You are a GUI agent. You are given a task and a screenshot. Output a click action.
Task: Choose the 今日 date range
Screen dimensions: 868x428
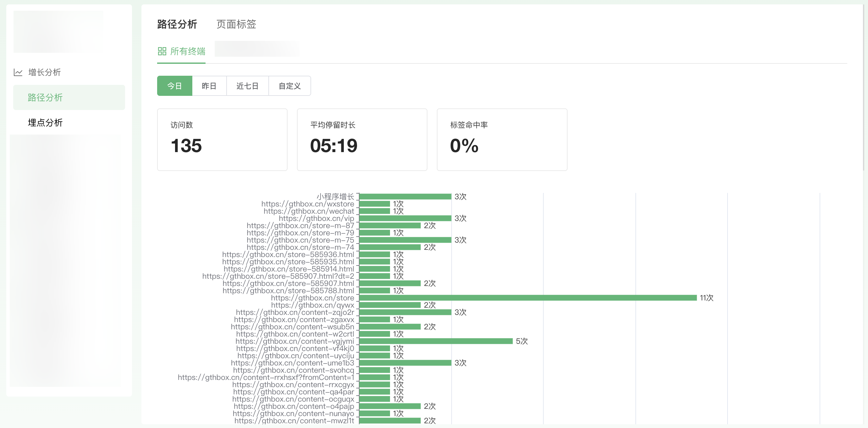coord(174,86)
